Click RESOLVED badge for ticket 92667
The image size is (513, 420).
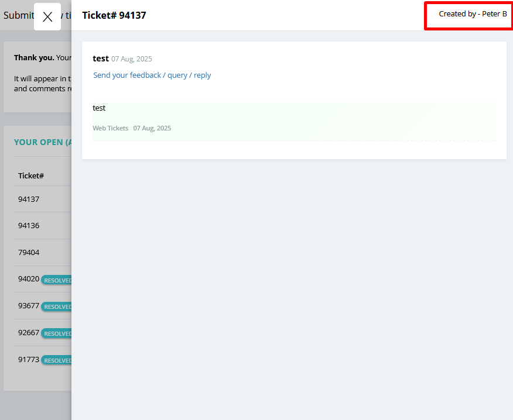57,333
